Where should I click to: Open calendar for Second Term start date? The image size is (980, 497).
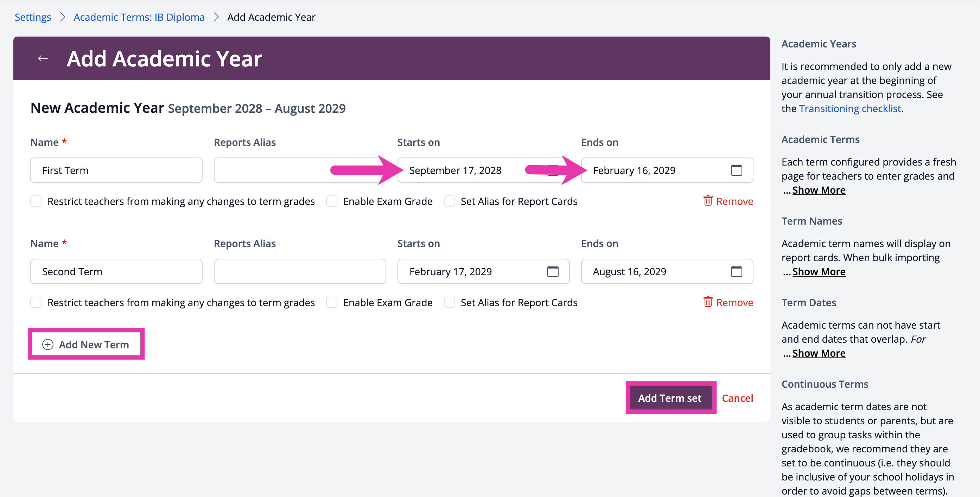(552, 271)
